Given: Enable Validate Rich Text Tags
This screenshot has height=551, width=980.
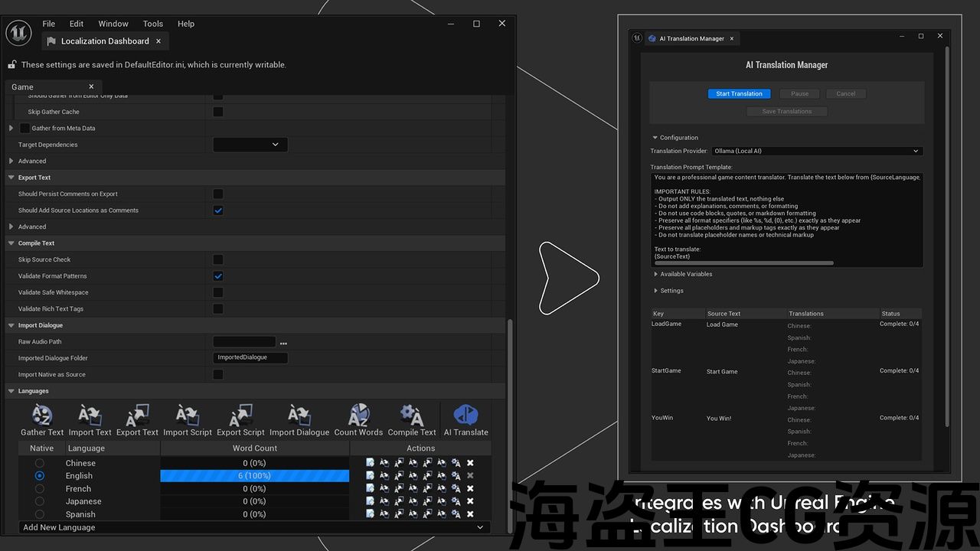Looking at the screenshot, I should tap(218, 309).
